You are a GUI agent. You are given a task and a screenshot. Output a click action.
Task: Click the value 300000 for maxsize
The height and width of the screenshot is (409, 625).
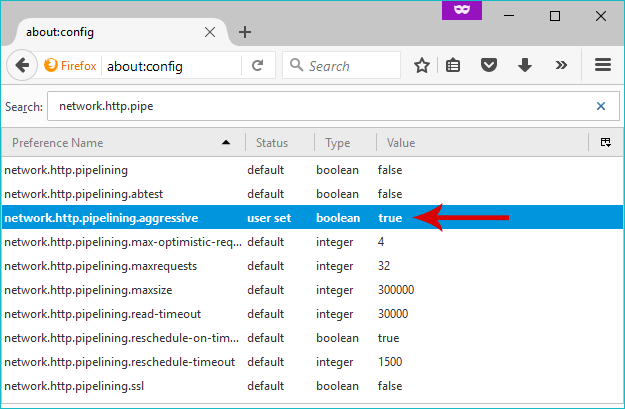coord(396,290)
